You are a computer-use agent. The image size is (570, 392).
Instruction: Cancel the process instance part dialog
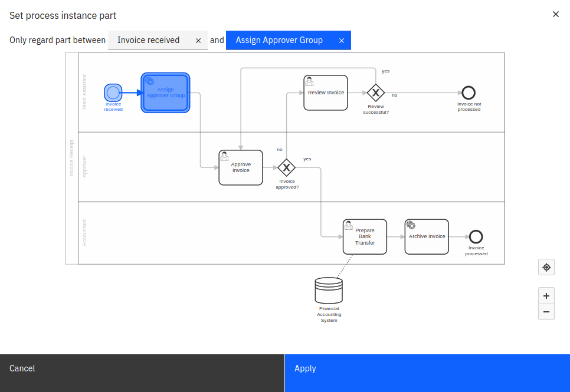(x=142, y=373)
